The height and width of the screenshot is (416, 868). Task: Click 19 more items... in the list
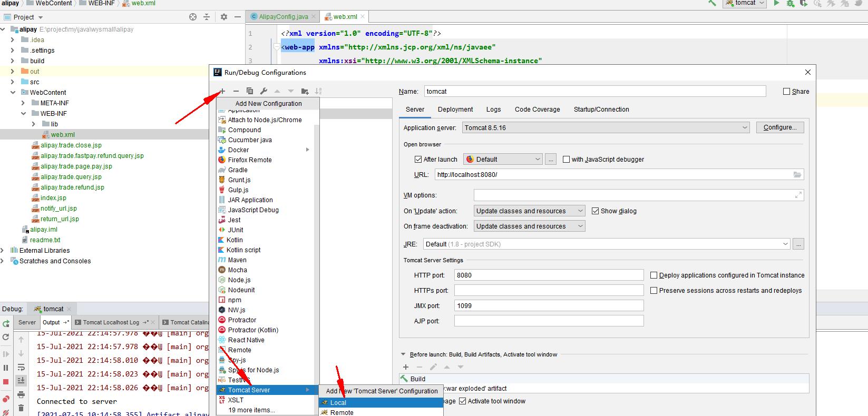[x=251, y=410]
